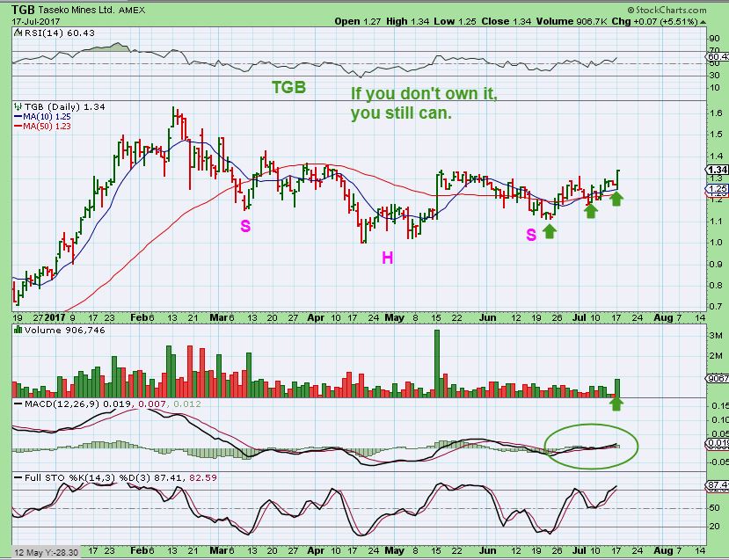The height and width of the screenshot is (560, 729).
Task: Click the 2M volume axis label
Action: coord(716,356)
